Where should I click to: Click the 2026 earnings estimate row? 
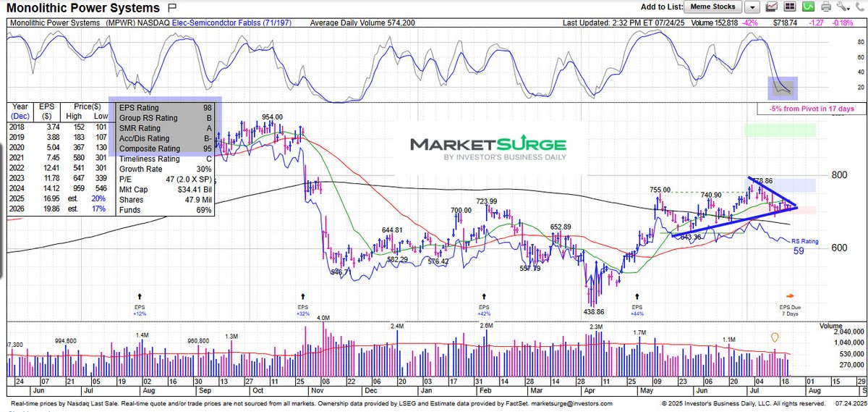pos(58,209)
